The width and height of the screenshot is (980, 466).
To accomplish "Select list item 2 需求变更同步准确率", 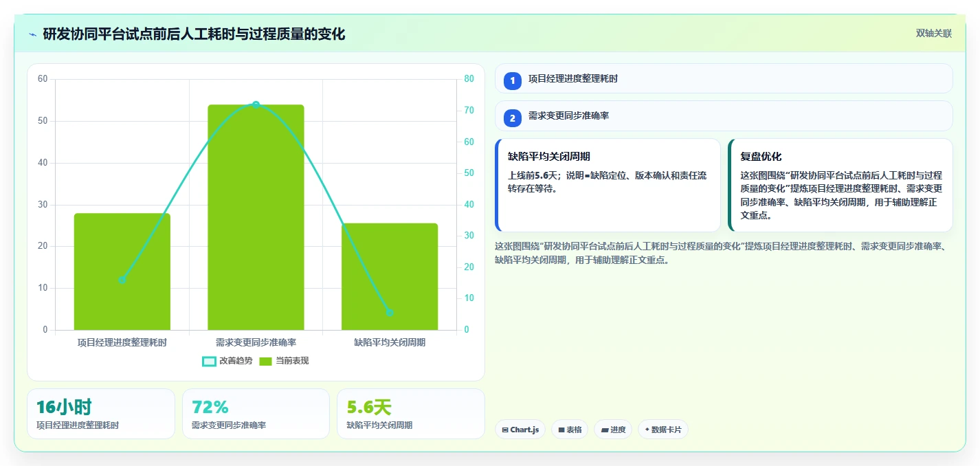I will pos(724,116).
